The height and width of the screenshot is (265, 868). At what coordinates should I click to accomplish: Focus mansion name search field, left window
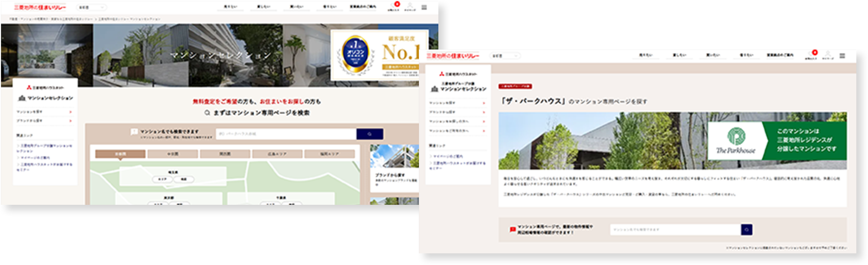286,134
